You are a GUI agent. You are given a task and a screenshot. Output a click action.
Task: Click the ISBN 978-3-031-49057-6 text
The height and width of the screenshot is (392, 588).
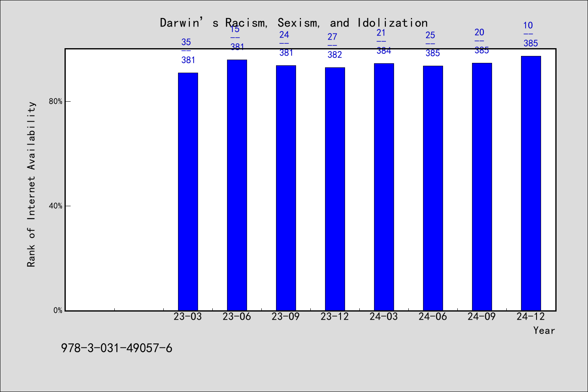point(117,348)
